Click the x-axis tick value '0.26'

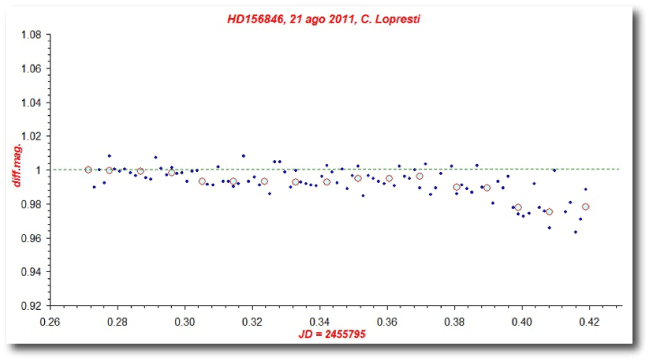50,322
